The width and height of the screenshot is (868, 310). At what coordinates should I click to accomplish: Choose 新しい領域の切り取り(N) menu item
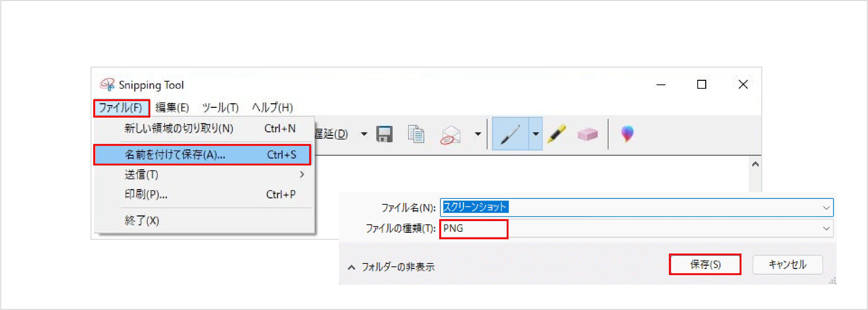coord(204,128)
